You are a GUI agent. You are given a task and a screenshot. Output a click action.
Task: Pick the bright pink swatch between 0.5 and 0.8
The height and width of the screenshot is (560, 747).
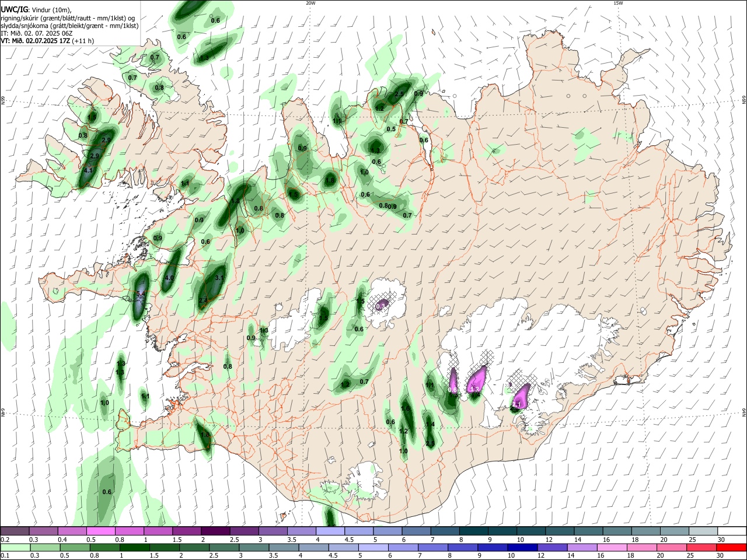100,531
